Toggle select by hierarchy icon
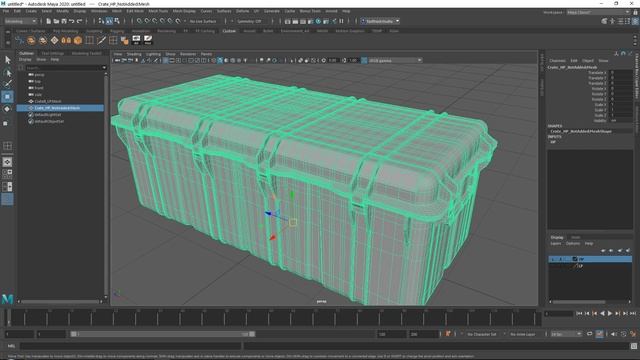 [102, 21]
